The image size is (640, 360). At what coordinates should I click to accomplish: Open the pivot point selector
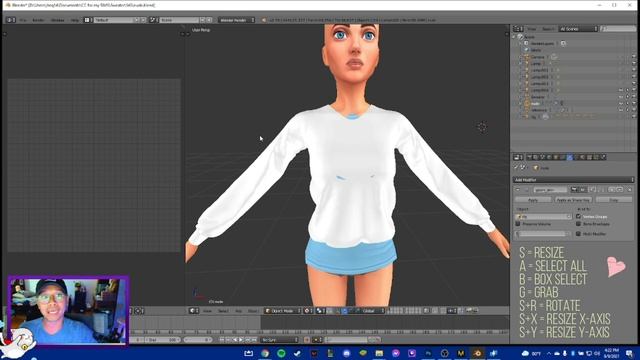(321, 311)
